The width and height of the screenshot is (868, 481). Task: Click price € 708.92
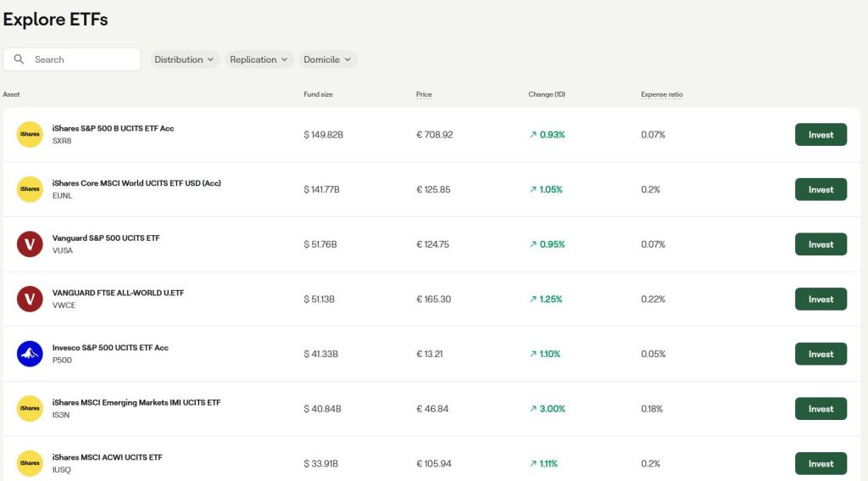tap(435, 135)
